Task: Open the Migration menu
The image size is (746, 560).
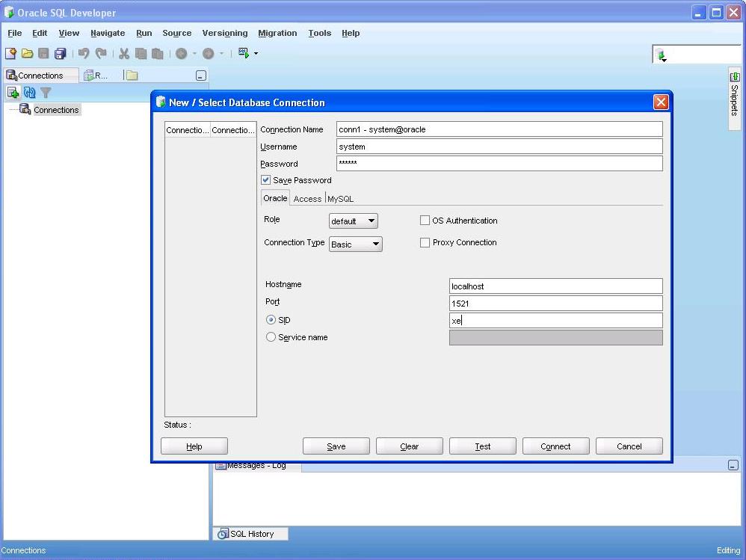Action: [x=277, y=33]
